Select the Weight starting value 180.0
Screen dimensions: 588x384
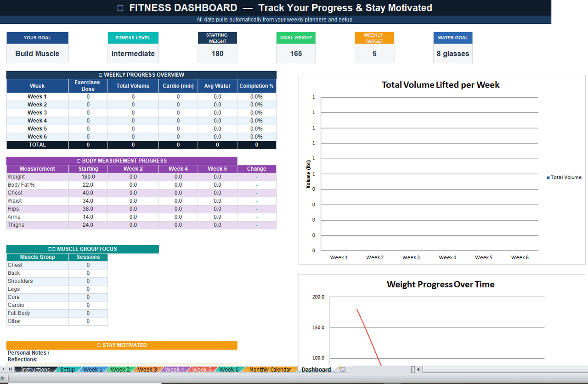pos(88,177)
